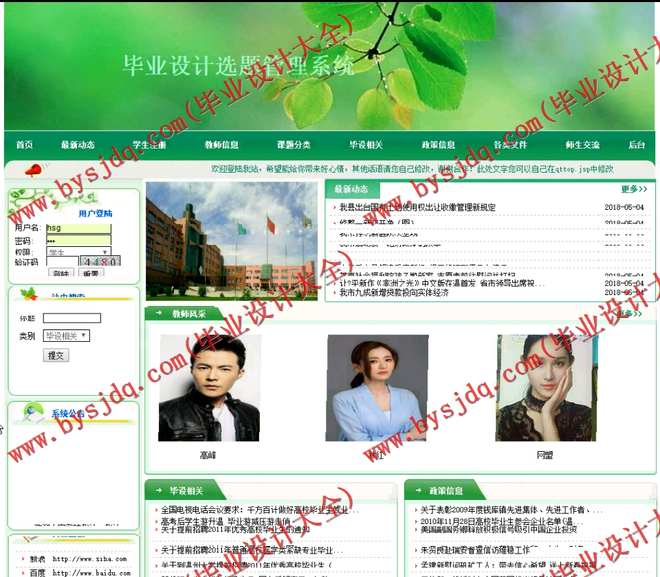660x577 pixels.
Task: Open the 首页 home menu item
Action: (24, 145)
